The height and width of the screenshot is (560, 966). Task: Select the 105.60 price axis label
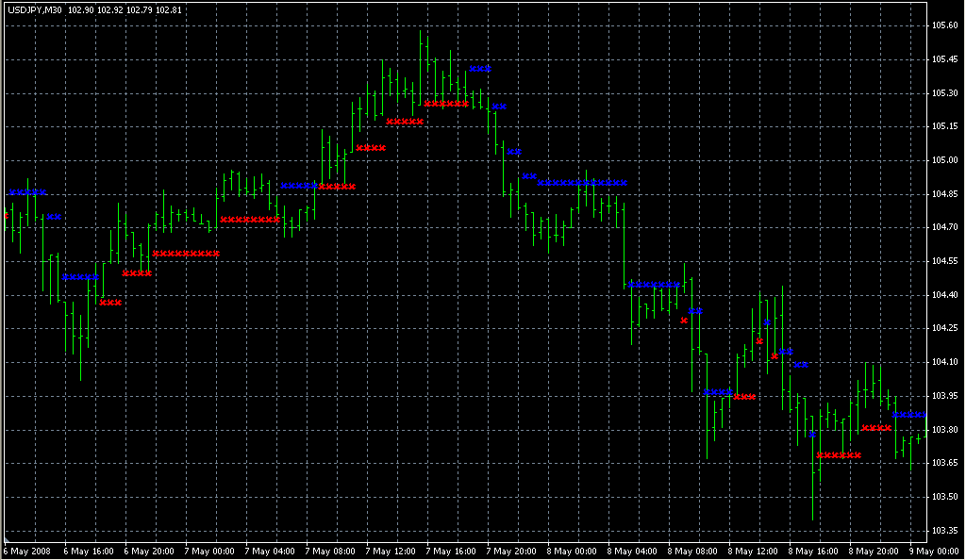tap(944, 25)
